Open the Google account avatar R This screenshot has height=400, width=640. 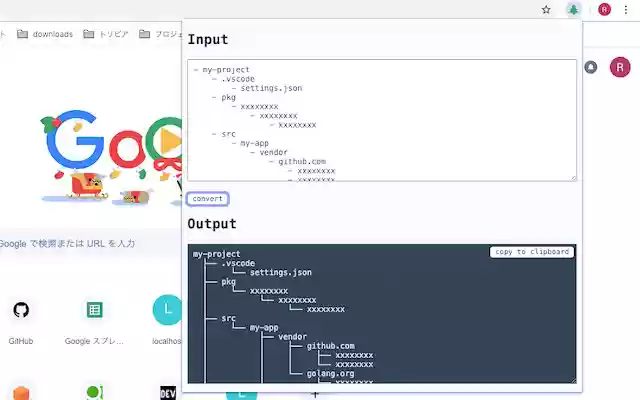tap(620, 67)
